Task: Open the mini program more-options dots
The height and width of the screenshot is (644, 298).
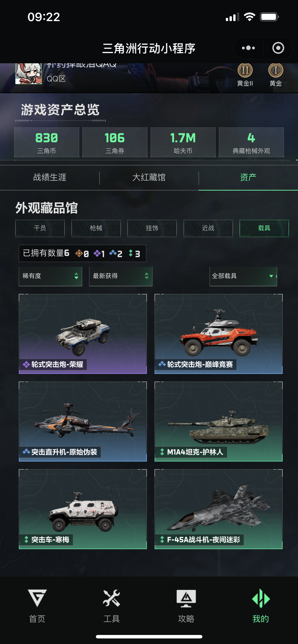Action: (x=248, y=48)
